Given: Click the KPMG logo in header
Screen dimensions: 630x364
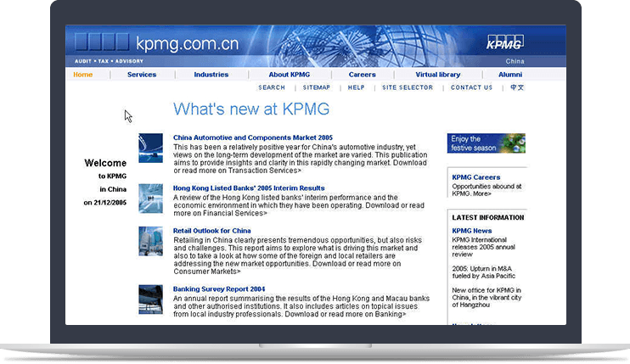Looking at the screenshot, I should click(x=504, y=41).
